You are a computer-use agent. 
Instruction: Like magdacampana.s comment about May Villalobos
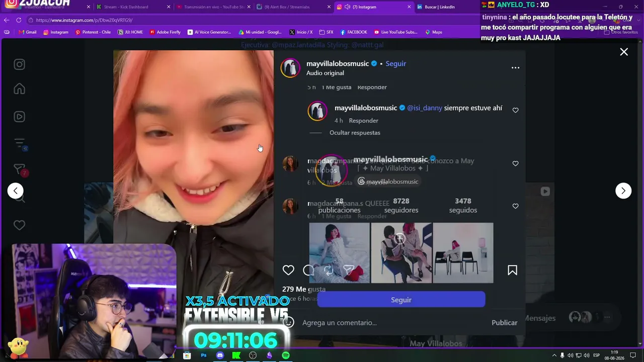point(515,163)
